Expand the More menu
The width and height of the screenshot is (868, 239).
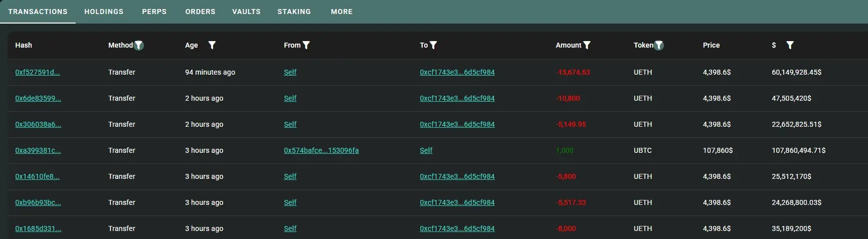point(342,12)
